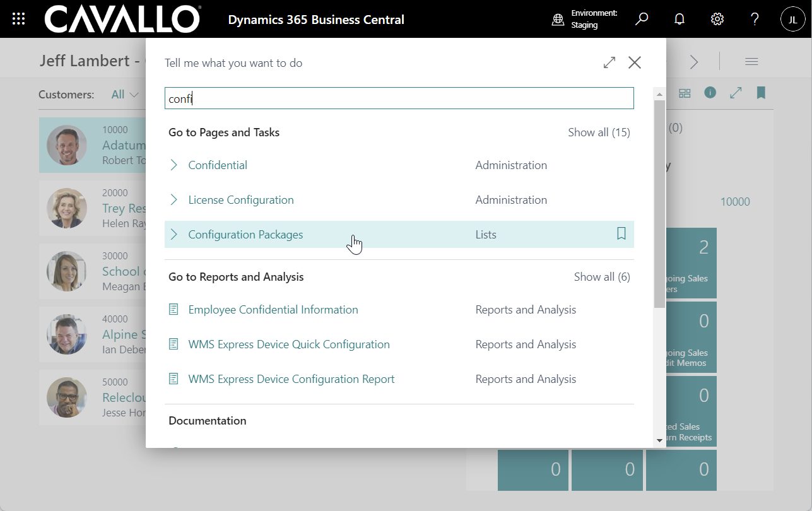Expand the Configuration Packages chevron

(x=174, y=235)
